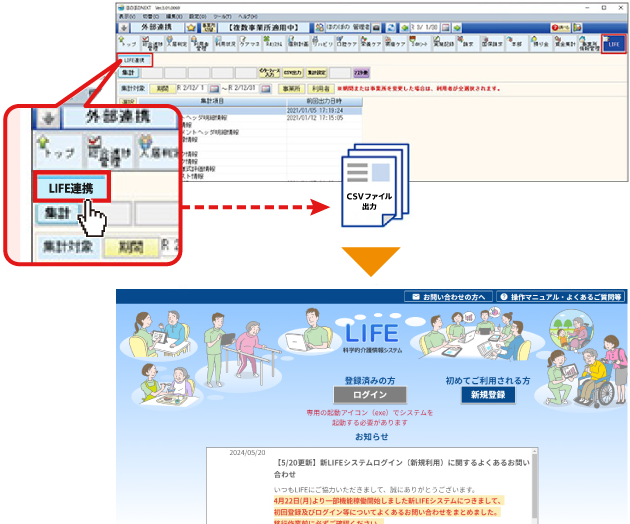Screen dimensions: 630x524
Task: Click the 集計項目 column header
Action: click(212, 101)
